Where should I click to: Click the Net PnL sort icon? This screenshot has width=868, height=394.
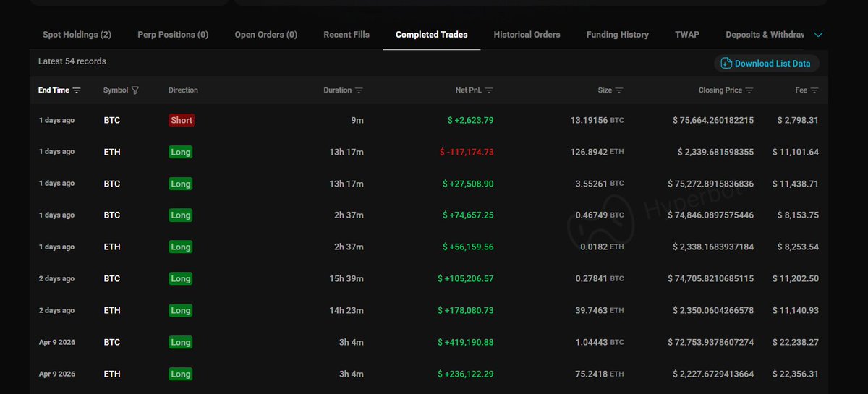point(489,90)
